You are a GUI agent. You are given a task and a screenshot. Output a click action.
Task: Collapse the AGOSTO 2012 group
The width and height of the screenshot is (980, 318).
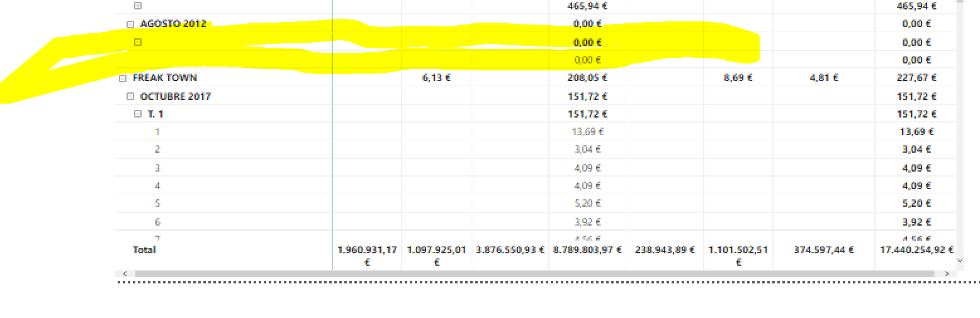[x=130, y=24]
